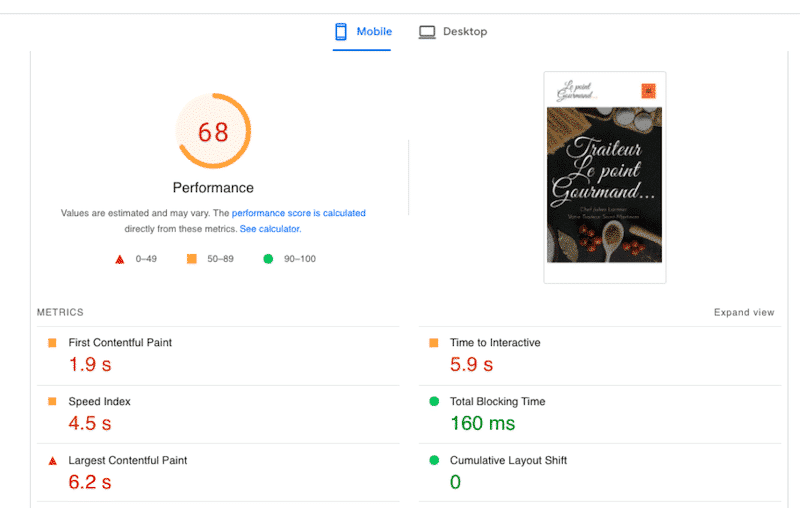
Task: Click the 1.9 s First Contentful Paint value
Action: (90, 365)
